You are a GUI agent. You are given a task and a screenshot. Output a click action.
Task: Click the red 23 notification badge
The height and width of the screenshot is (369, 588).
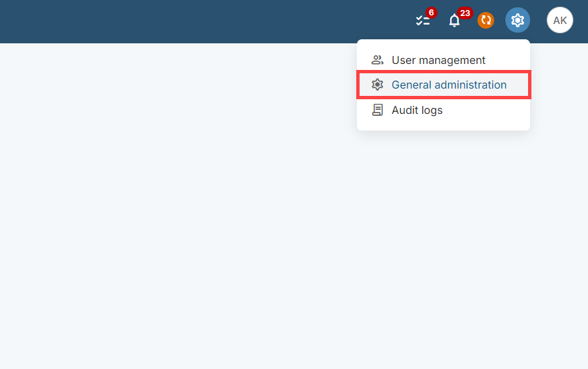[465, 13]
